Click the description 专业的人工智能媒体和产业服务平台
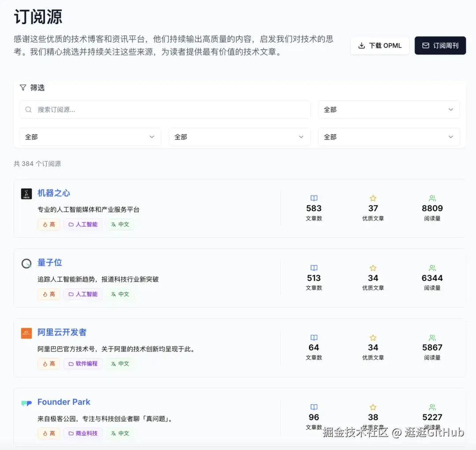This screenshot has width=476, height=450. [88, 210]
